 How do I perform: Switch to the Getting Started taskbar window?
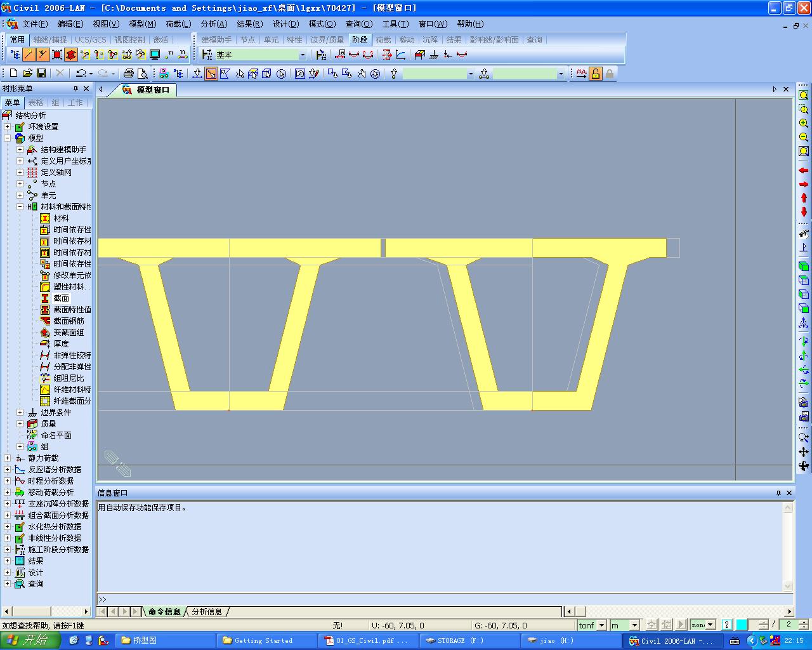pos(266,640)
